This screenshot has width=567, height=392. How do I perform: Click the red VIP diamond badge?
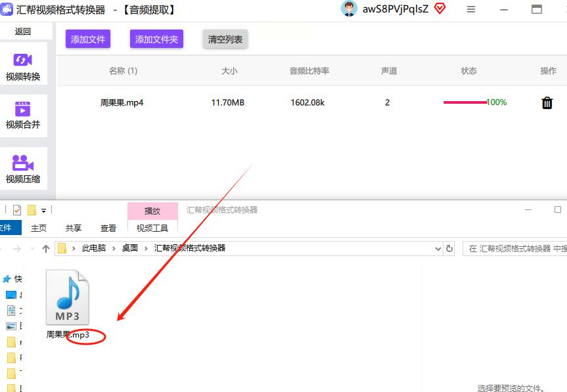tap(440, 9)
